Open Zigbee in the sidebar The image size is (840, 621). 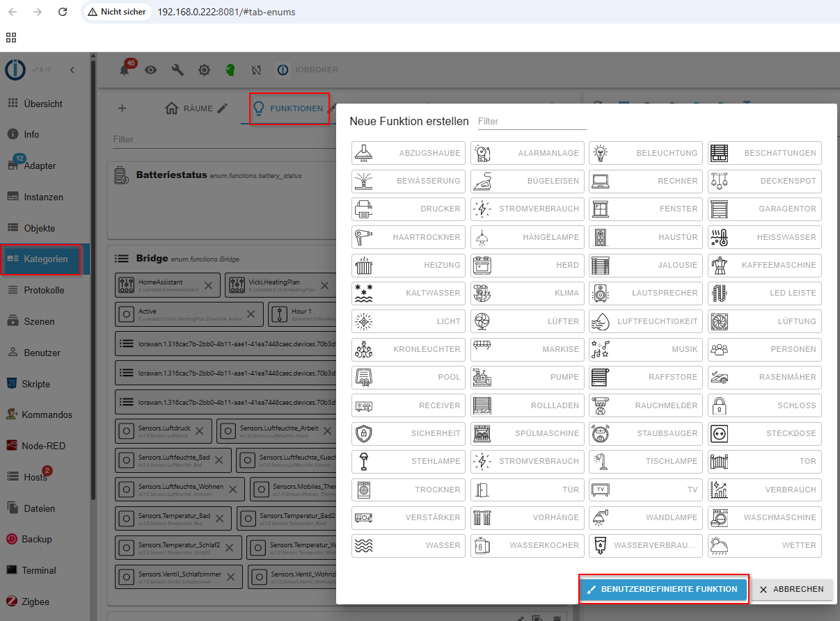[45, 602]
